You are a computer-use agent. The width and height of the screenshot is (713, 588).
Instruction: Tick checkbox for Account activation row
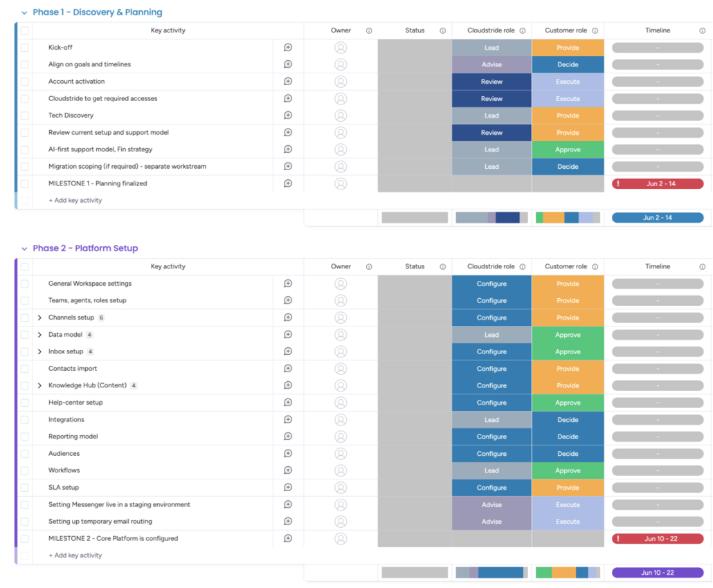[25, 82]
